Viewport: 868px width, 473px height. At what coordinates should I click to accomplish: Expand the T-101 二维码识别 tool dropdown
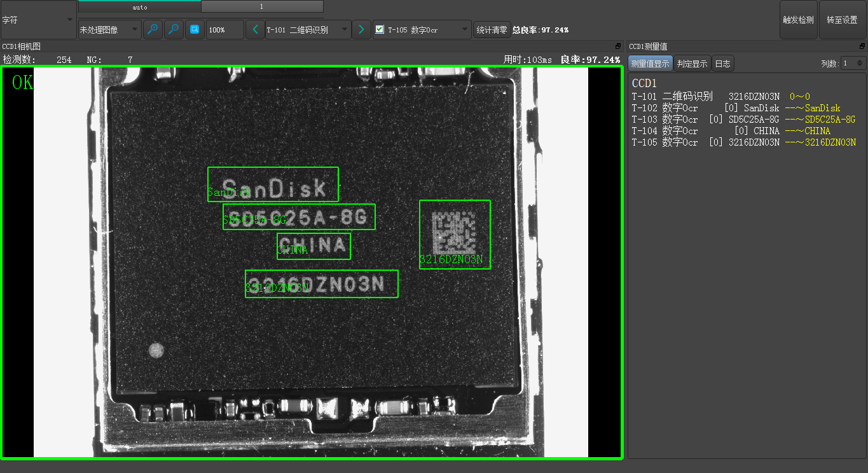[x=345, y=30]
